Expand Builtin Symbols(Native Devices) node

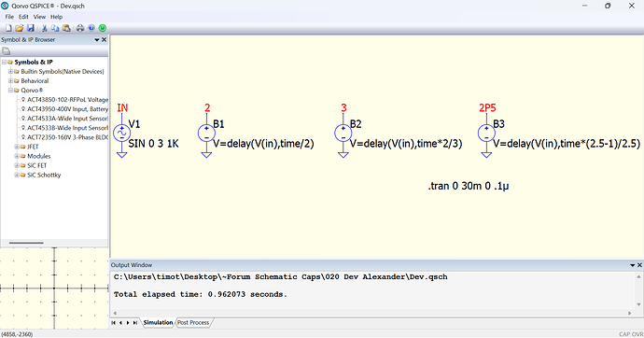[x=10, y=72]
